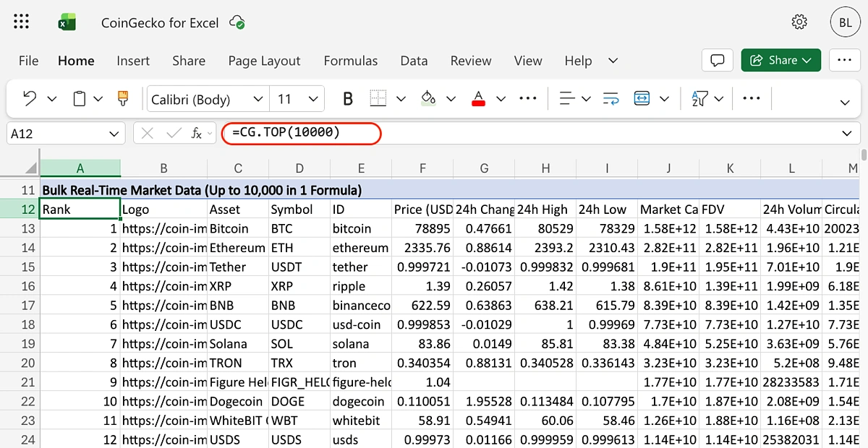Viewport: 868px width, 448px height.
Task: Select the ETH symbol cell
Action: pos(299,248)
